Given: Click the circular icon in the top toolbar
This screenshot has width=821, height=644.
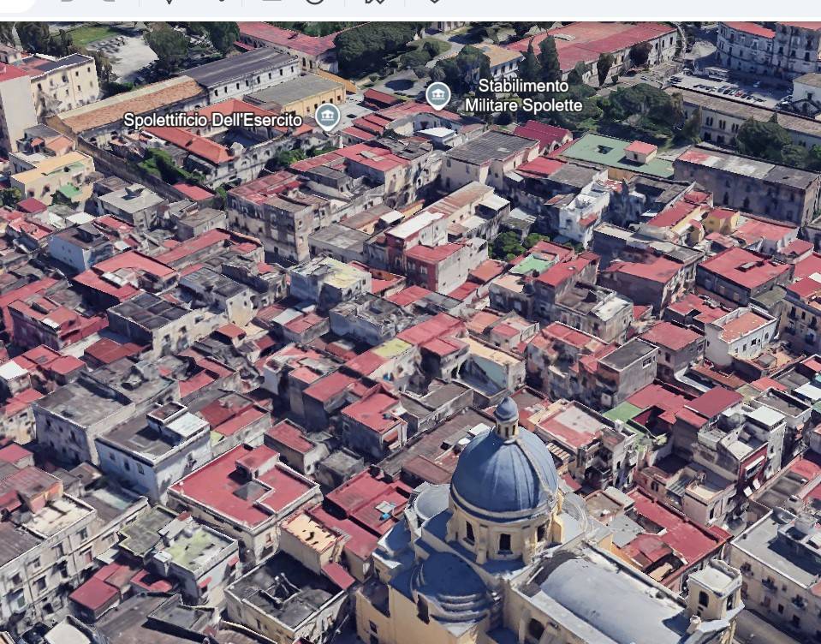Looking at the screenshot, I should (315, 2).
